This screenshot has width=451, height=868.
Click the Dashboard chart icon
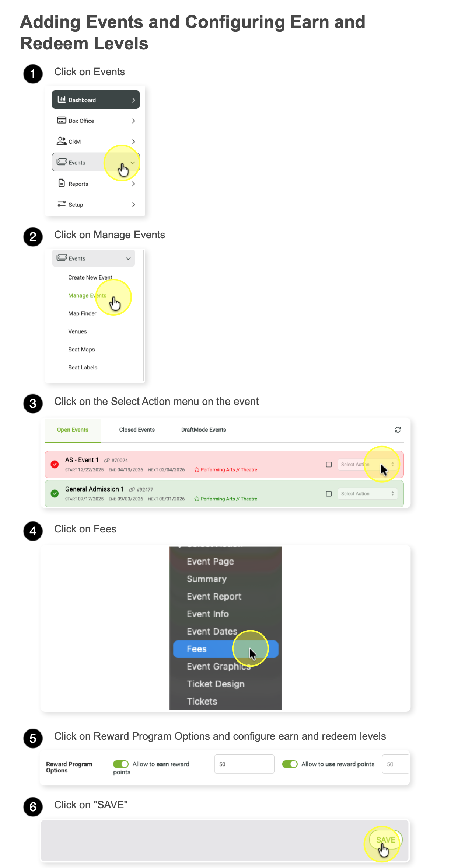(x=62, y=99)
